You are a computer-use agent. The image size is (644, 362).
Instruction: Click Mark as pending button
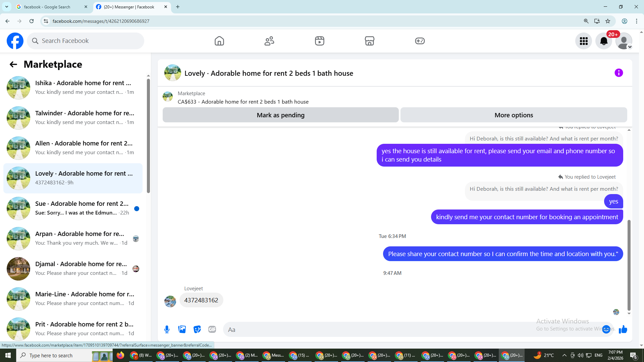[x=280, y=115]
